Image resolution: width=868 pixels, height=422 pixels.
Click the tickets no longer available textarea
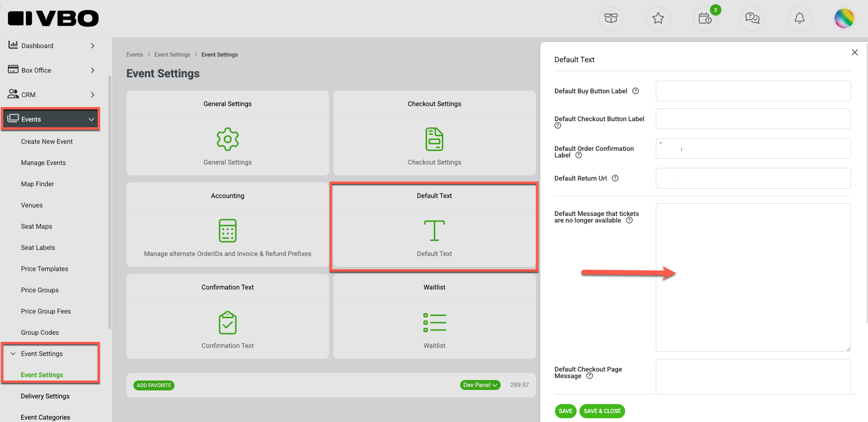753,277
